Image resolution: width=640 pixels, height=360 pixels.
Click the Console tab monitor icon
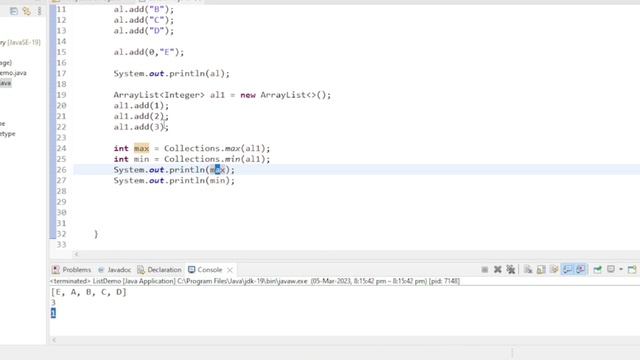[191, 270]
